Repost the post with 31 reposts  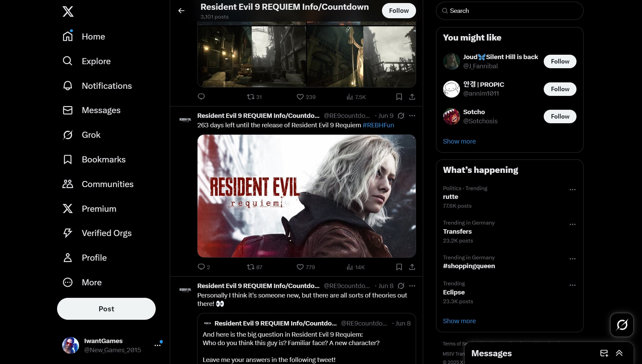(254, 97)
